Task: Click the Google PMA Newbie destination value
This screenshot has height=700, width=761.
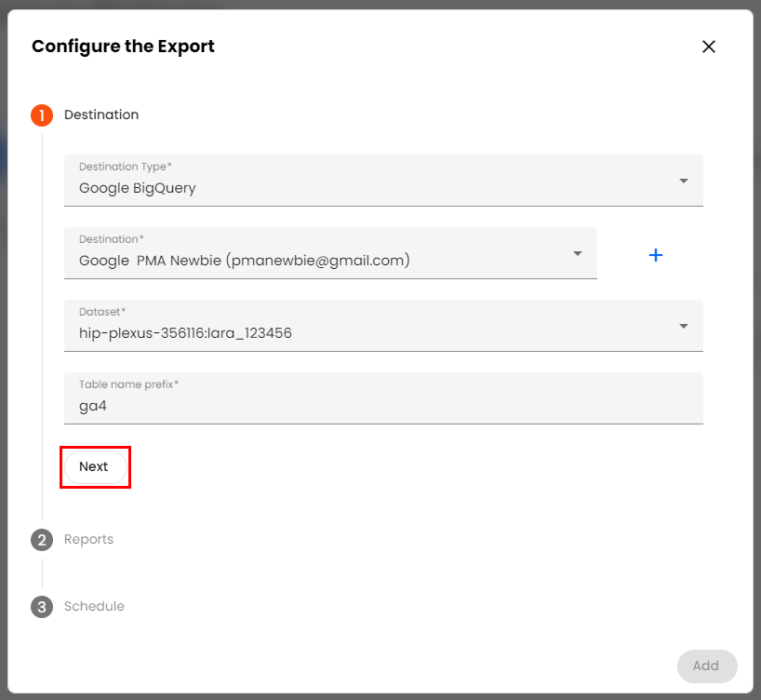Action: [244, 261]
